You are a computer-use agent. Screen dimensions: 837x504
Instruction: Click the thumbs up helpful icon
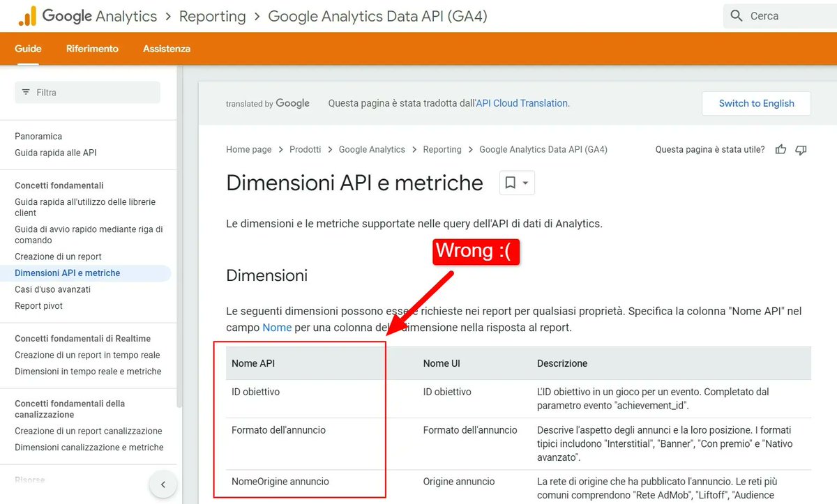(x=781, y=149)
